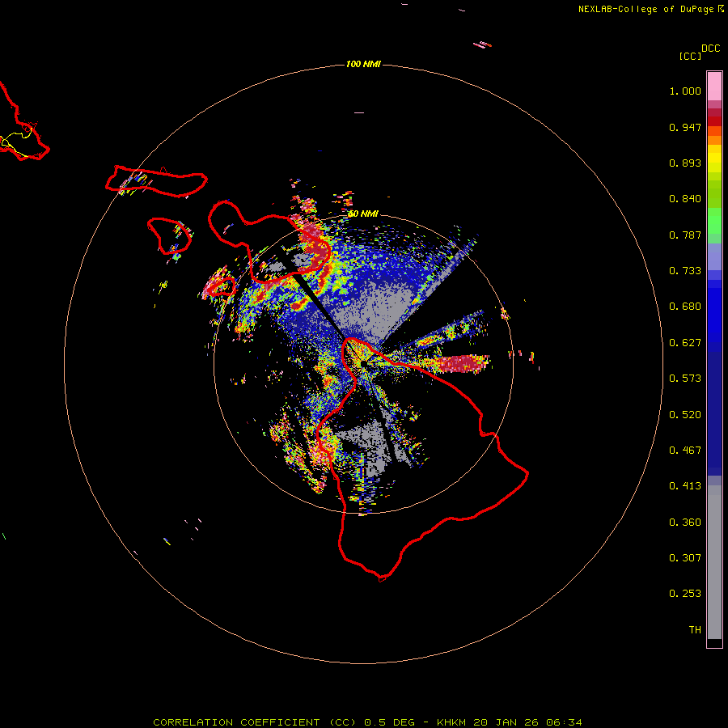Image resolution: width=728 pixels, height=728 pixels.
Task: Click the 1.000 color scale value
Action: click(x=685, y=91)
